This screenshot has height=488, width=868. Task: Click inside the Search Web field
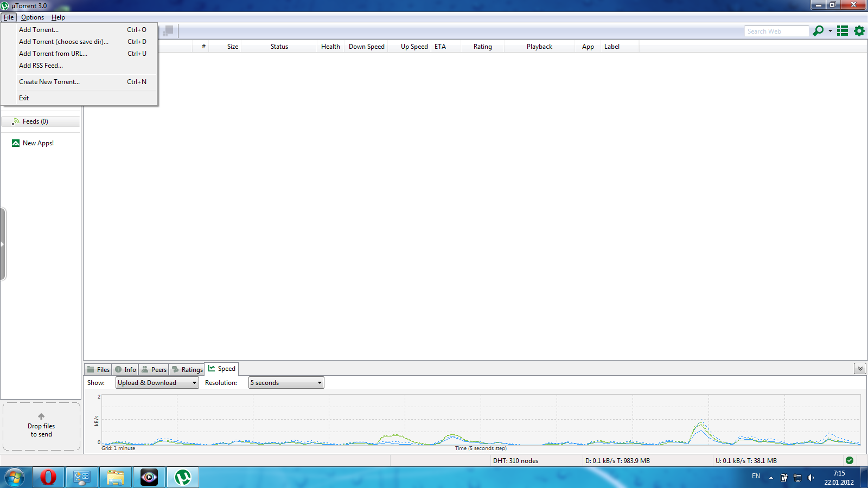click(x=776, y=31)
